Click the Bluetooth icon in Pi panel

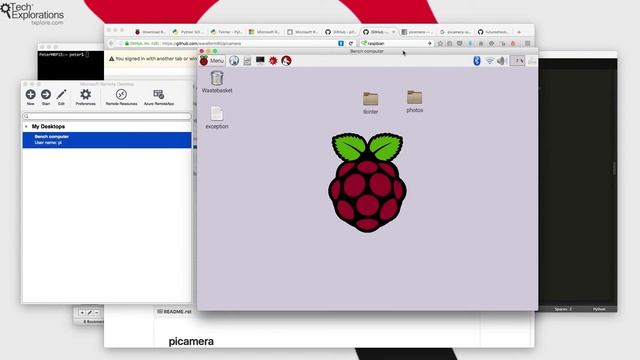(476, 61)
